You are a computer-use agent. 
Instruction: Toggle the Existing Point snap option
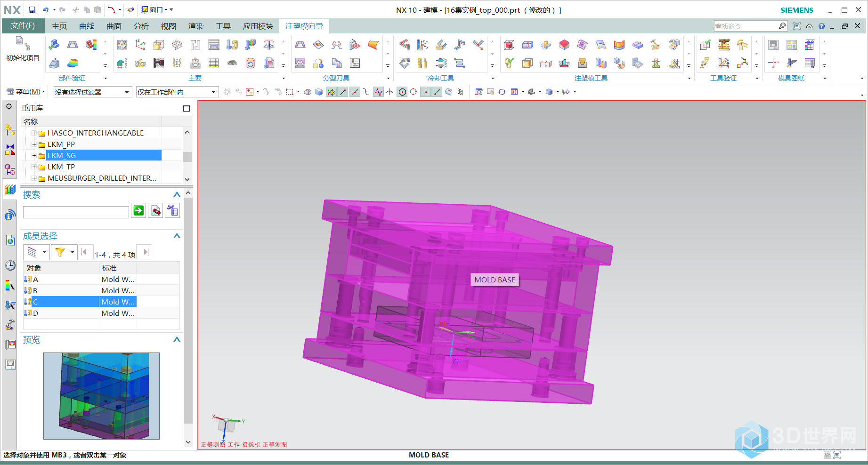(426, 92)
